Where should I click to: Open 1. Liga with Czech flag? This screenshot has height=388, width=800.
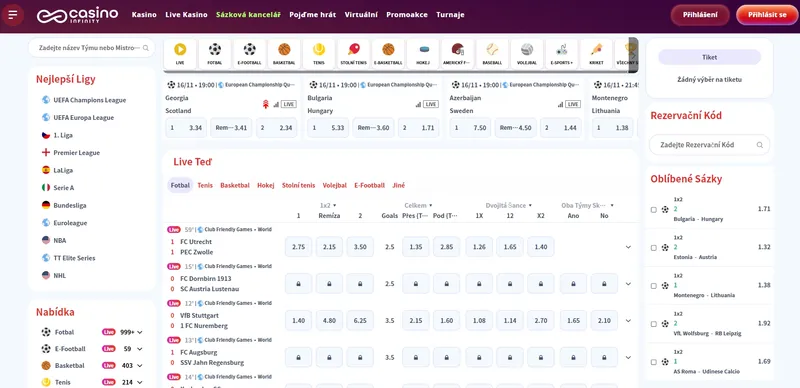pyautogui.click(x=63, y=135)
